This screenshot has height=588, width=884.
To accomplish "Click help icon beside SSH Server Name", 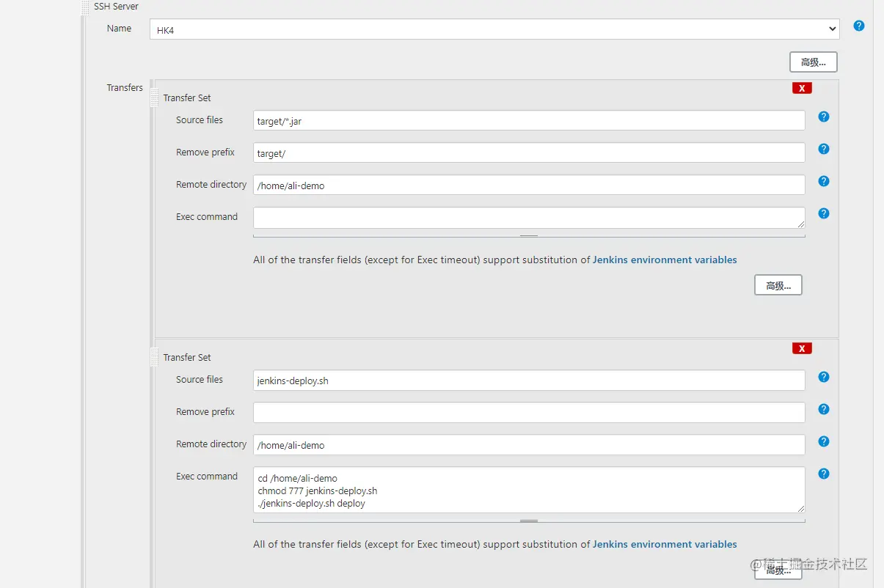I will click(x=859, y=26).
